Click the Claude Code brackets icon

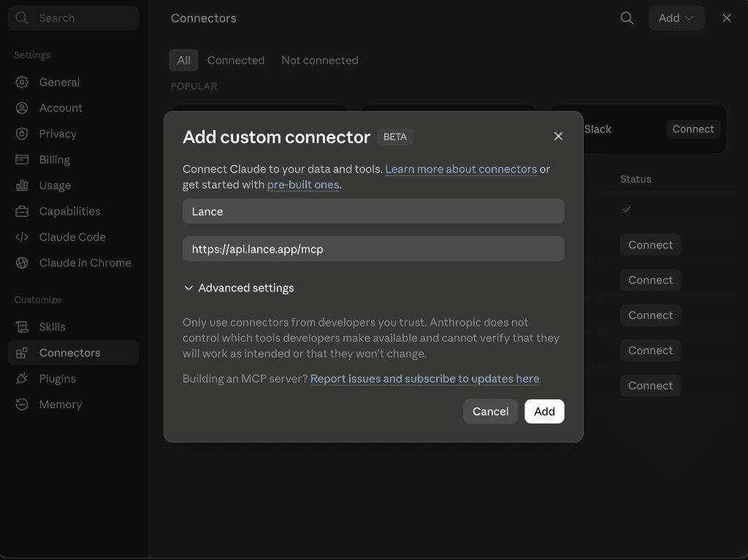point(22,237)
